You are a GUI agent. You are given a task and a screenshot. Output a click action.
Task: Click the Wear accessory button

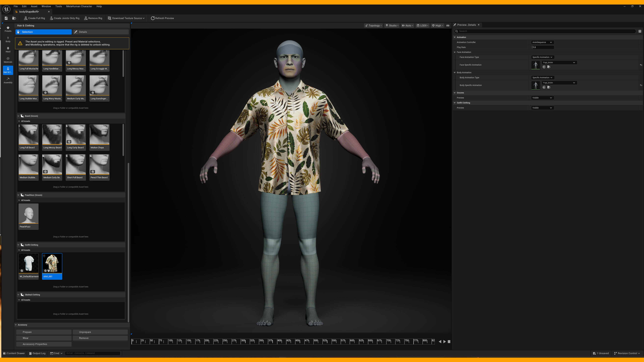click(x=44, y=338)
